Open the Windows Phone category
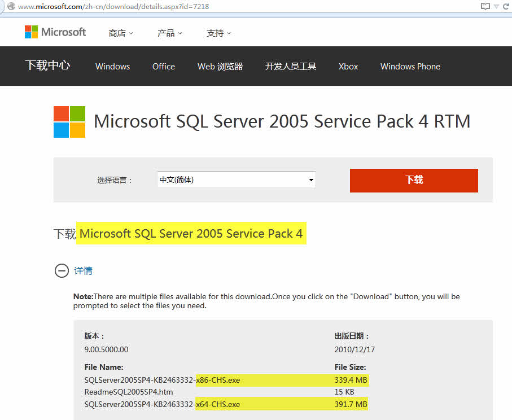Image resolution: width=512 pixels, height=420 pixels. tap(410, 67)
